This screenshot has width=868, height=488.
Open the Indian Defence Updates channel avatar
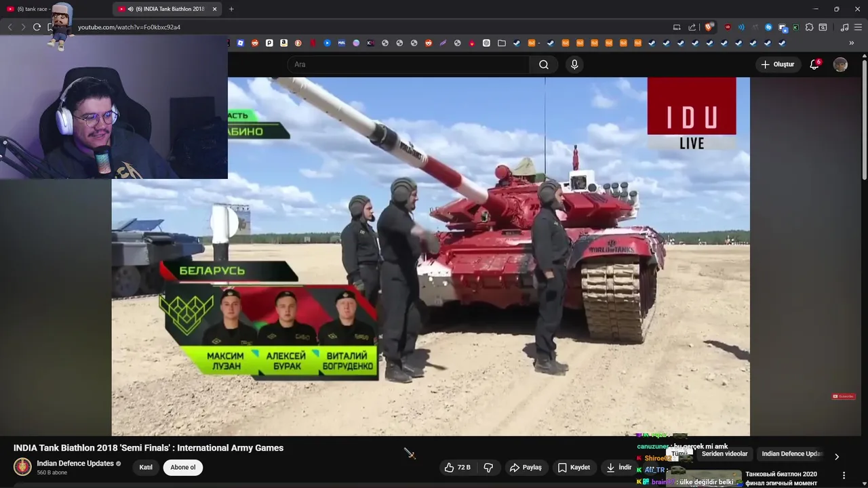tap(22, 467)
